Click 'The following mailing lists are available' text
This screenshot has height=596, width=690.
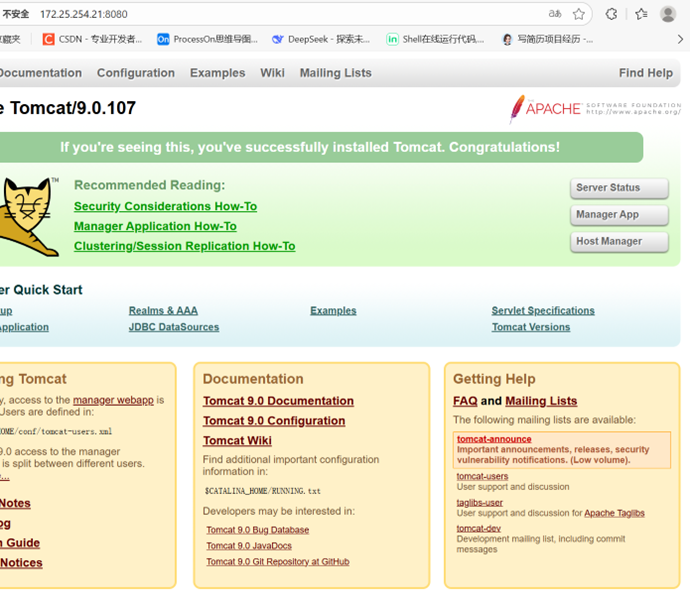(x=544, y=420)
